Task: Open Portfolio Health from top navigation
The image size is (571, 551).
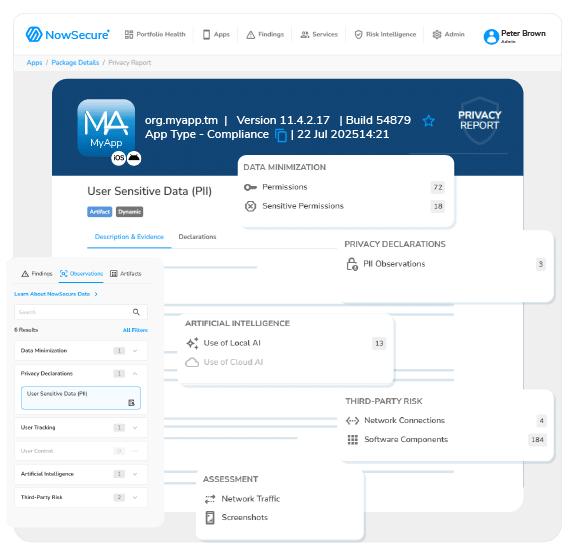Action: pyautogui.click(x=155, y=34)
